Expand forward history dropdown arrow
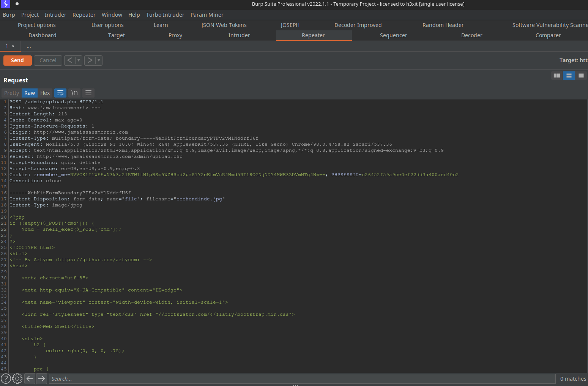 coord(99,60)
